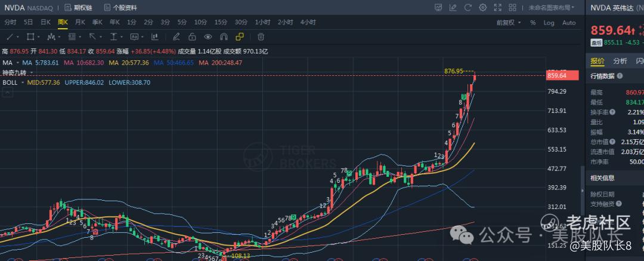Toggle the magnet snap mode icon
Screen dimensions: 644x261
224,37
